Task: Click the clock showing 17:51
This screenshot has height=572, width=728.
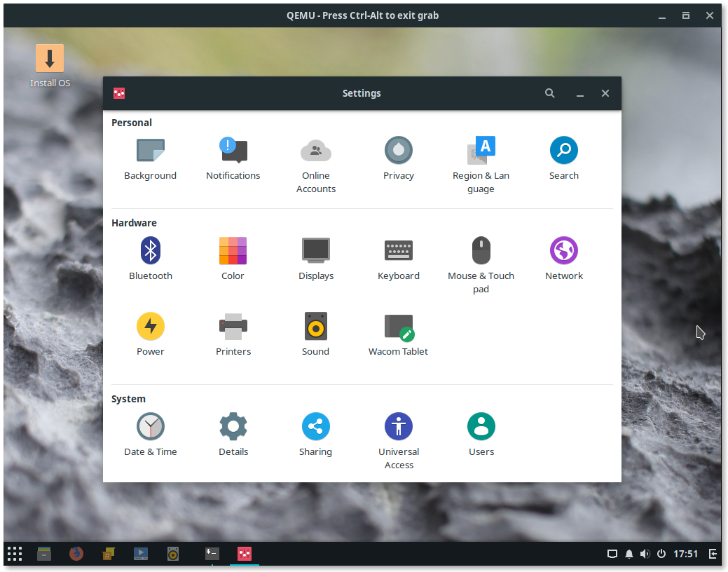Action: coord(685,553)
